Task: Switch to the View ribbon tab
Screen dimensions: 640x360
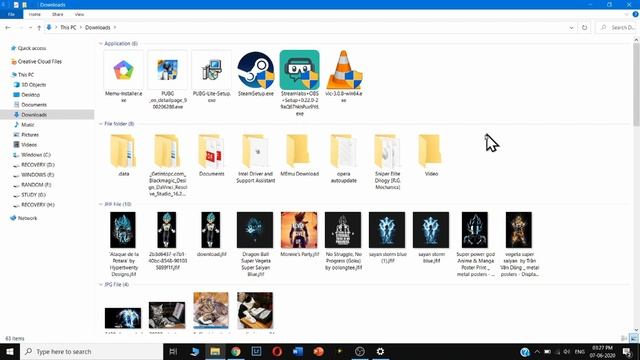Action: click(x=79, y=14)
